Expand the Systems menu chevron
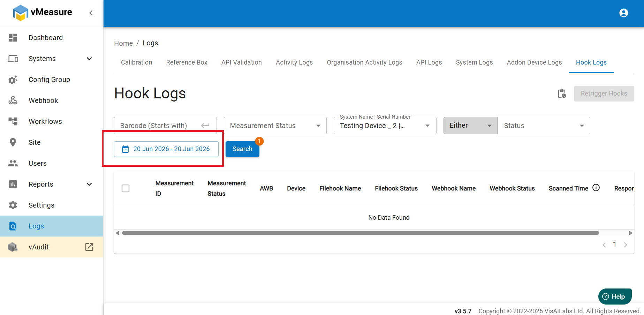Screen dimensions: 644x315 pyautogui.click(x=89, y=59)
